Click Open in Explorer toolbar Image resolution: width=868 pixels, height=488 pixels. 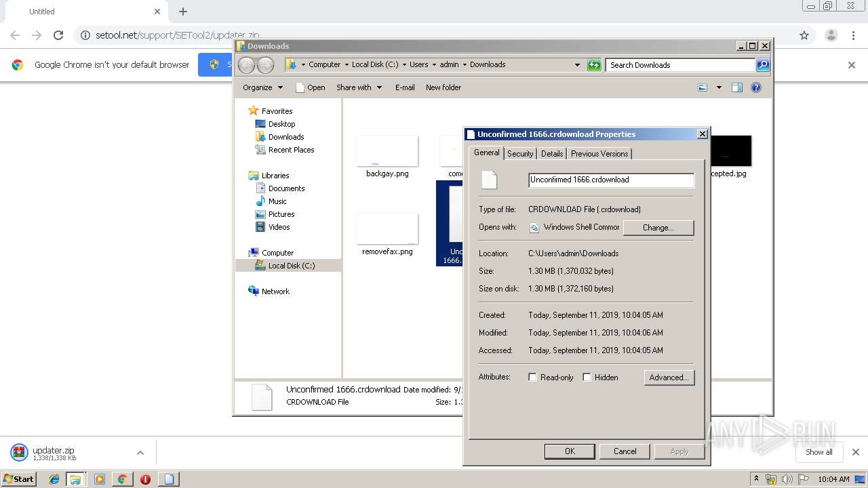pyautogui.click(x=311, y=87)
